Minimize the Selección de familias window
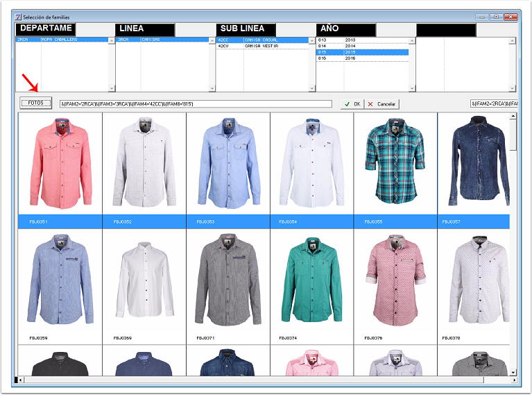Screen dimensions: 532x395 pyautogui.click(x=482, y=17)
